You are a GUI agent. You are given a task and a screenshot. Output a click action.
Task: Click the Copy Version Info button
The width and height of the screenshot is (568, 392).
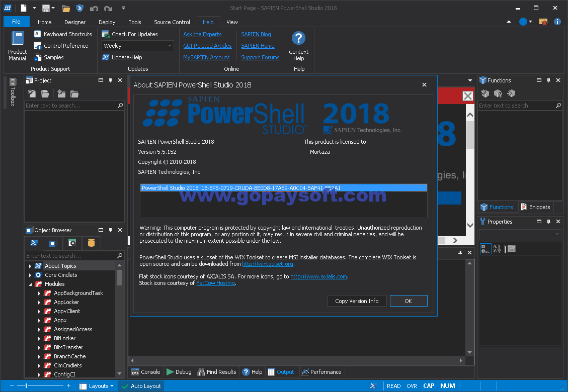[x=357, y=301]
